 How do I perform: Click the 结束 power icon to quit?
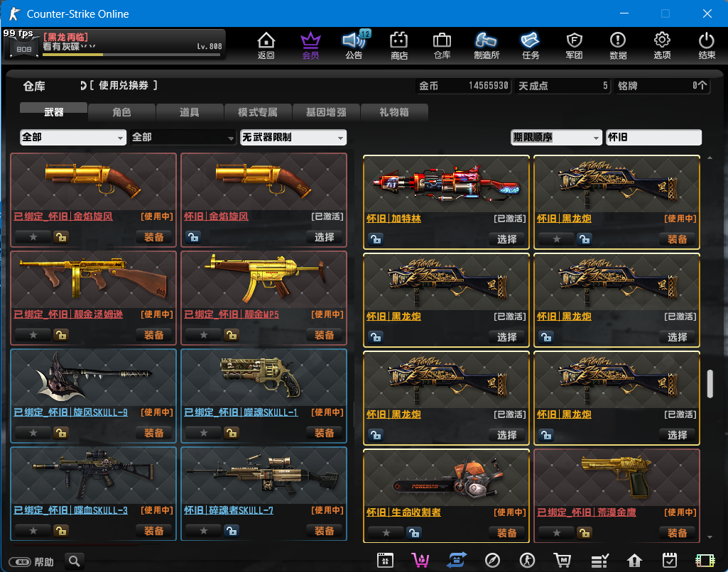(x=707, y=45)
